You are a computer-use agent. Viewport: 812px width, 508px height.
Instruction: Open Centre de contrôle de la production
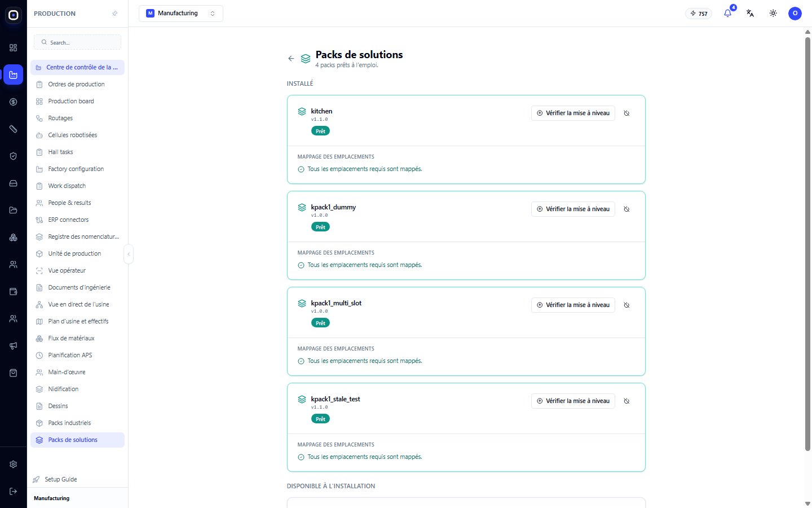coord(77,67)
